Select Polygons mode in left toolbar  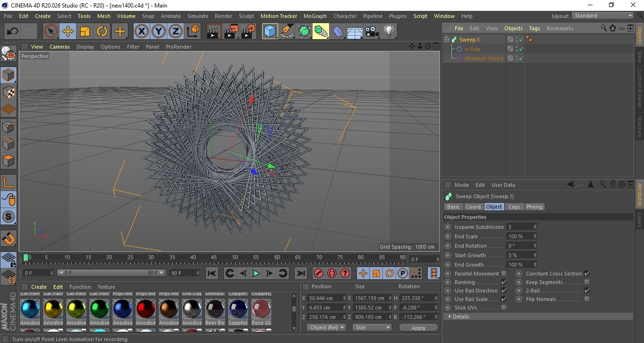coord(9,160)
